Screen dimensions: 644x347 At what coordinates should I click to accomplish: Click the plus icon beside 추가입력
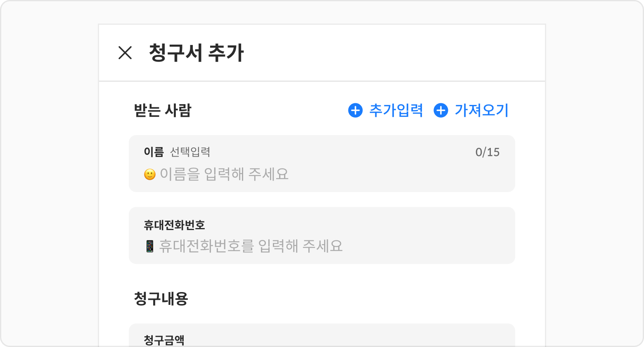pos(355,110)
